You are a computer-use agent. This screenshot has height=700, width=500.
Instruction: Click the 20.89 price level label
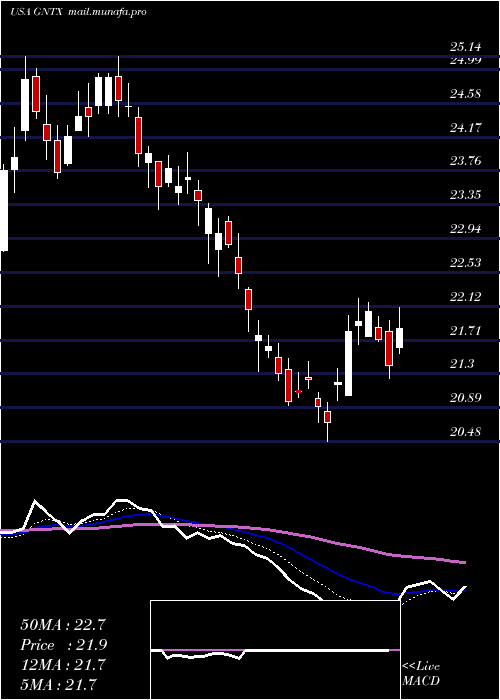(466, 397)
